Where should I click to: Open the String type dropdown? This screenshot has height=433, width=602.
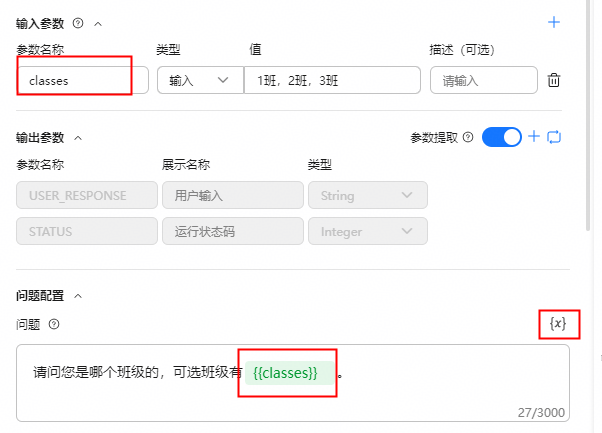[x=368, y=195]
